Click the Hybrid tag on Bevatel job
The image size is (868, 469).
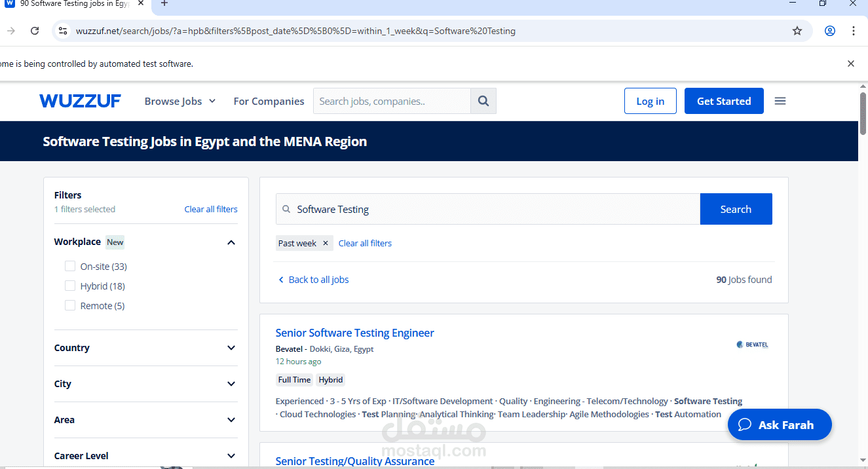click(x=331, y=380)
